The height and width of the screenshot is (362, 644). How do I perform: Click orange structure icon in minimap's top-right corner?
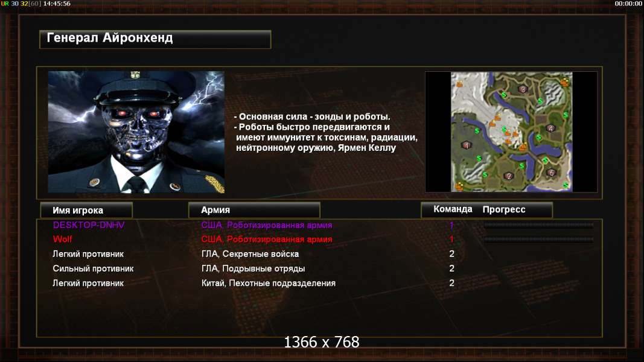coord(566,81)
